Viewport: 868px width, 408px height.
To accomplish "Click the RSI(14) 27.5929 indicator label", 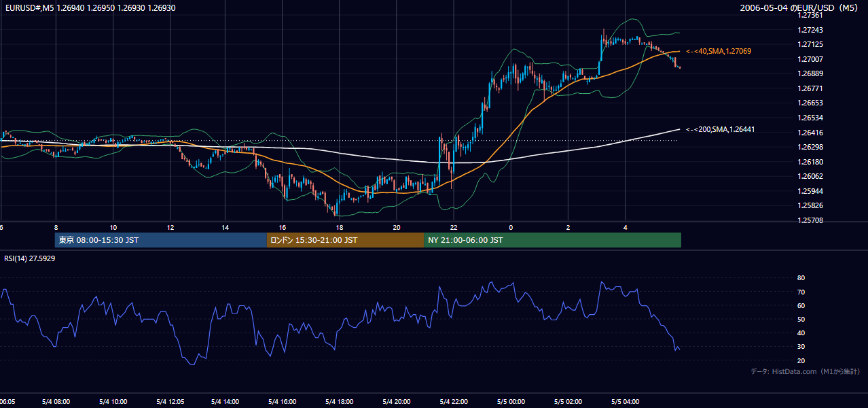I will pos(30,258).
